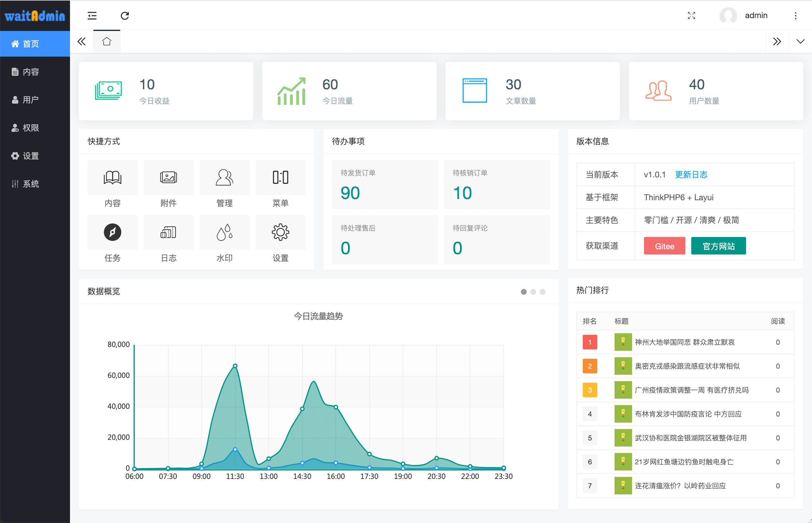Screen dimensions: 812x523
Task: Open the 任务 shortcut icon
Action: tap(112, 232)
